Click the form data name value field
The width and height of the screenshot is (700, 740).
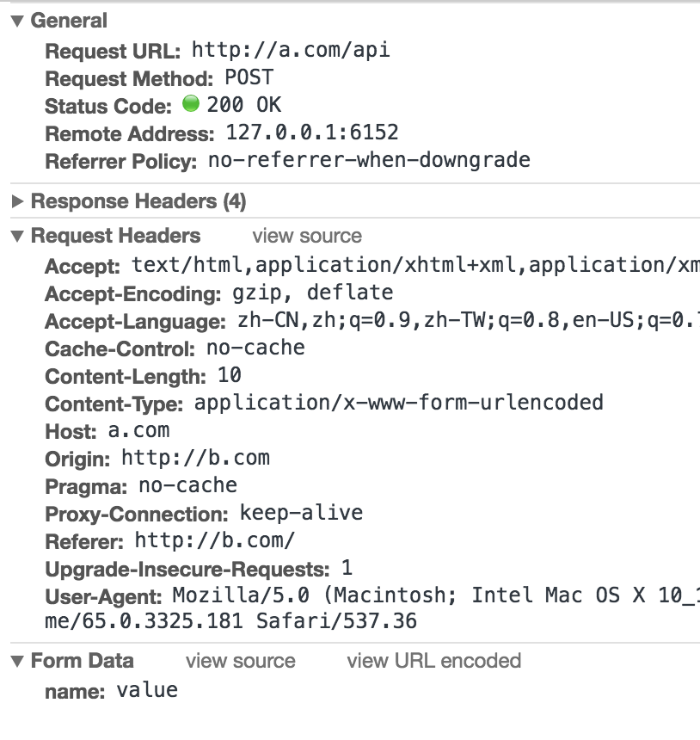pyautogui.click(x=147, y=691)
